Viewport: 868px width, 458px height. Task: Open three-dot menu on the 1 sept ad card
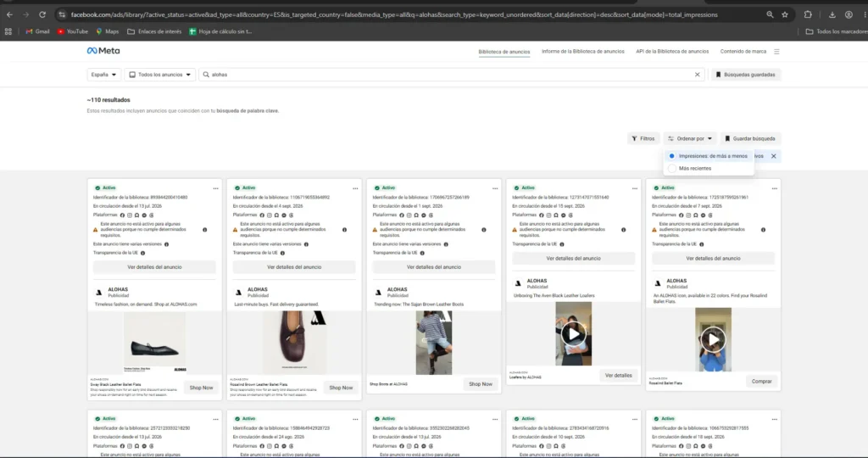(x=495, y=188)
